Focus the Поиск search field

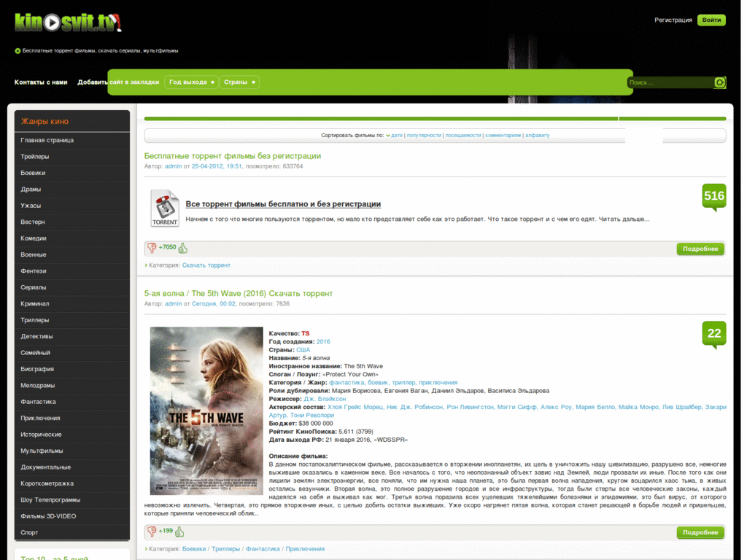pyautogui.click(x=671, y=82)
